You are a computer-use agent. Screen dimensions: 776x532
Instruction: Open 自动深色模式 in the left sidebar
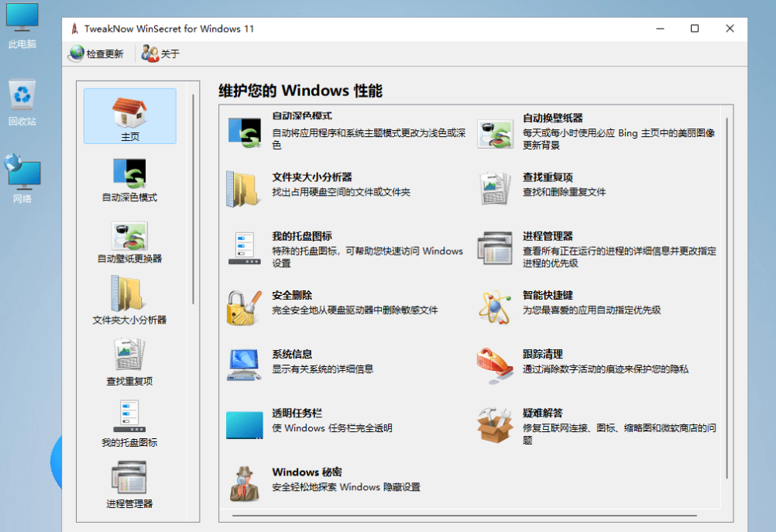tap(129, 174)
